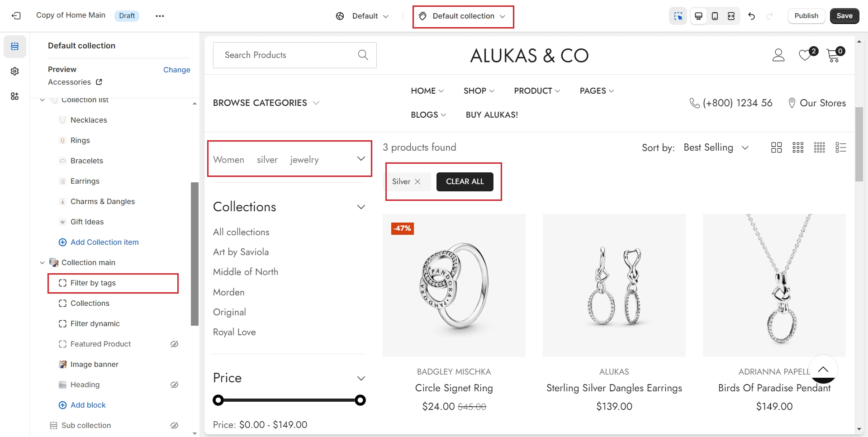Click the exit editor icon
The height and width of the screenshot is (437, 868).
tap(16, 16)
